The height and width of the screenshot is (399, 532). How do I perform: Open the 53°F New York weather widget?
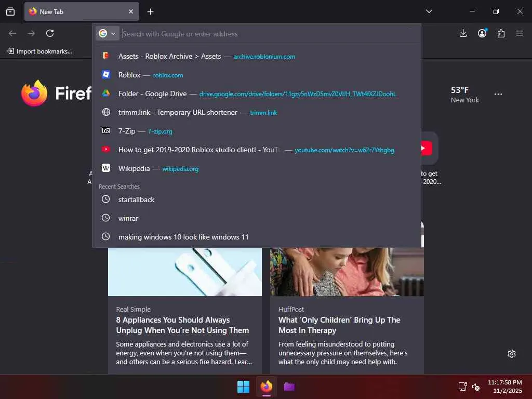465,95
